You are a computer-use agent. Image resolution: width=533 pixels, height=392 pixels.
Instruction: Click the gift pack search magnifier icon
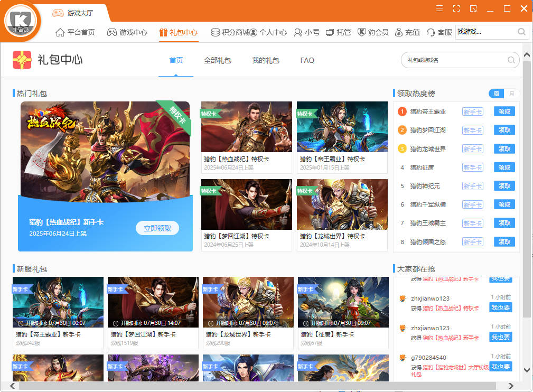511,60
